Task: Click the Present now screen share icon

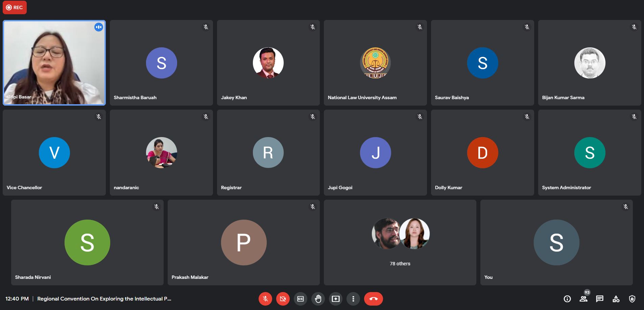Action: (x=336, y=299)
